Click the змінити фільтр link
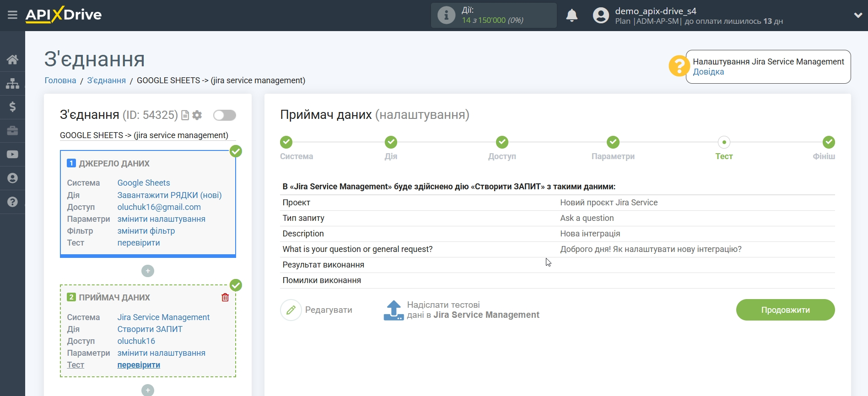 tap(146, 231)
